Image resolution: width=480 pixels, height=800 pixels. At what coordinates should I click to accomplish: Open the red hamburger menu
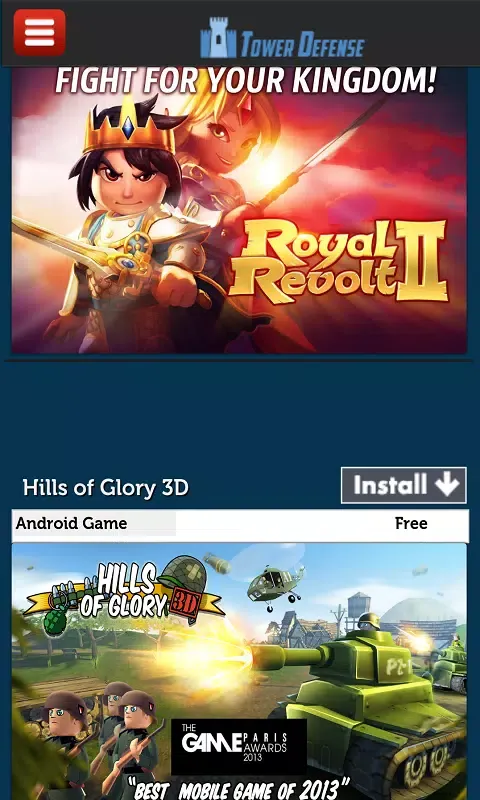coord(39,32)
